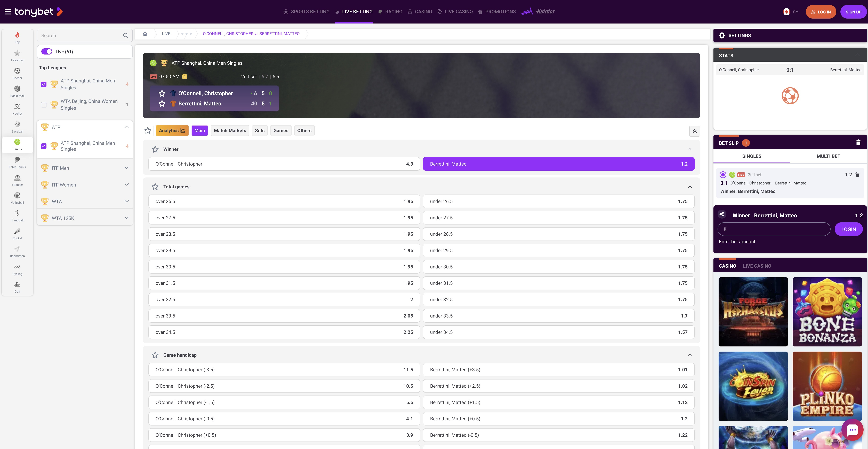The width and height of the screenshot is (868, 449).
Task: Select eSoccer in sports sidebar
Action: [17, 180]
